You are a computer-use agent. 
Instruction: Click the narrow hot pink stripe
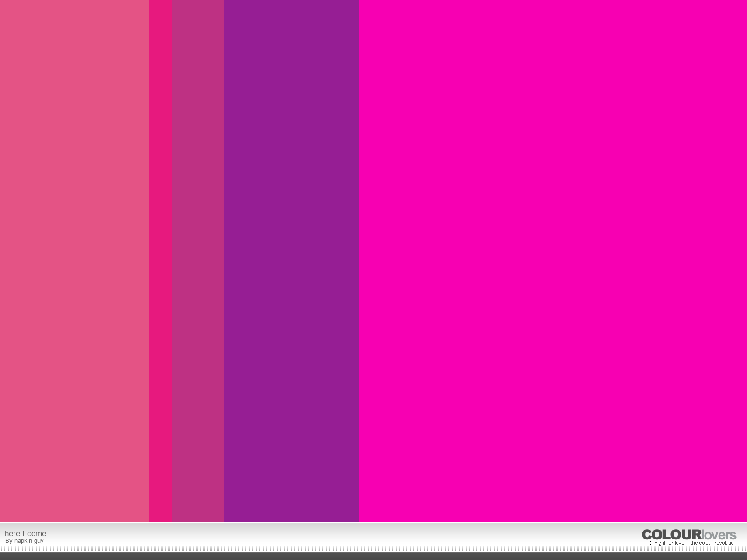161,261
